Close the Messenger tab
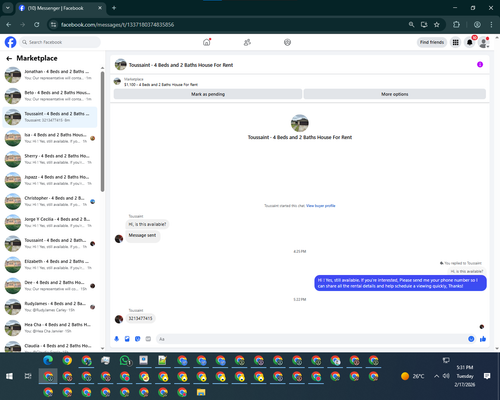This screenshot has width=500, height=400. (100, 8)
